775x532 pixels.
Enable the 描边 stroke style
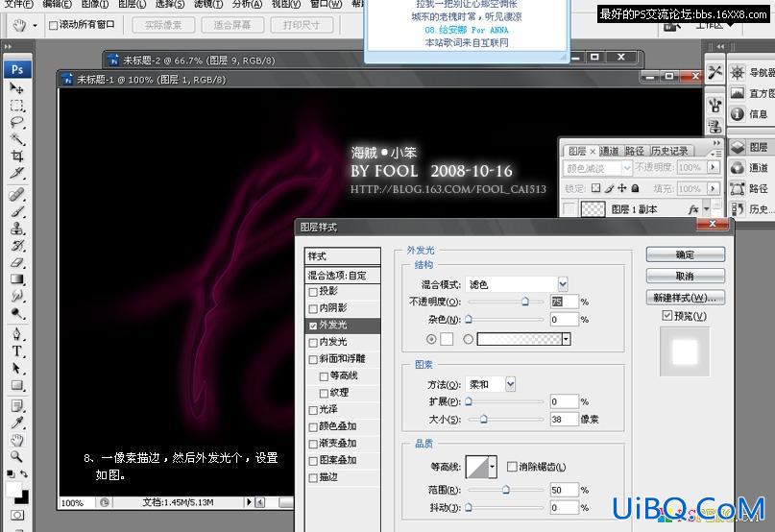coord(313,478)
